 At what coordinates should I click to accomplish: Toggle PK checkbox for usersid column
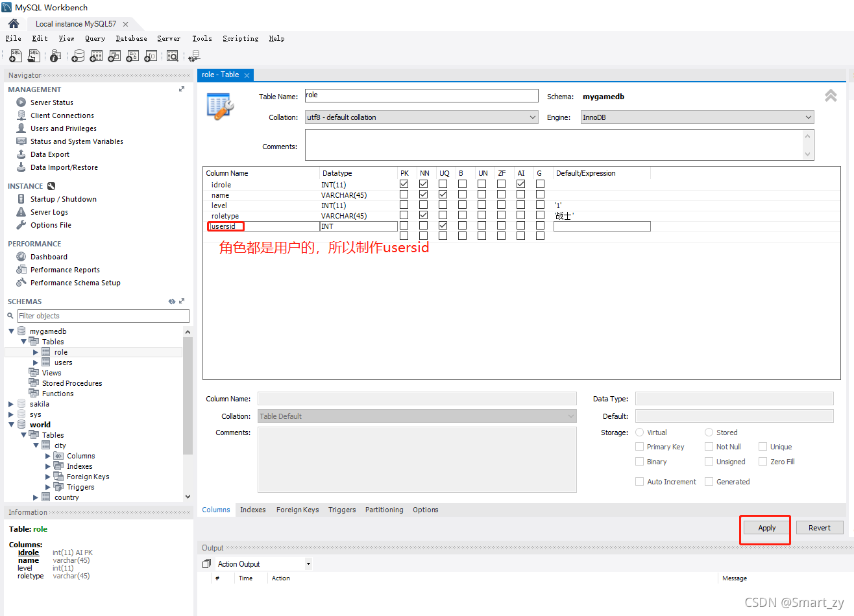(404, 226)
